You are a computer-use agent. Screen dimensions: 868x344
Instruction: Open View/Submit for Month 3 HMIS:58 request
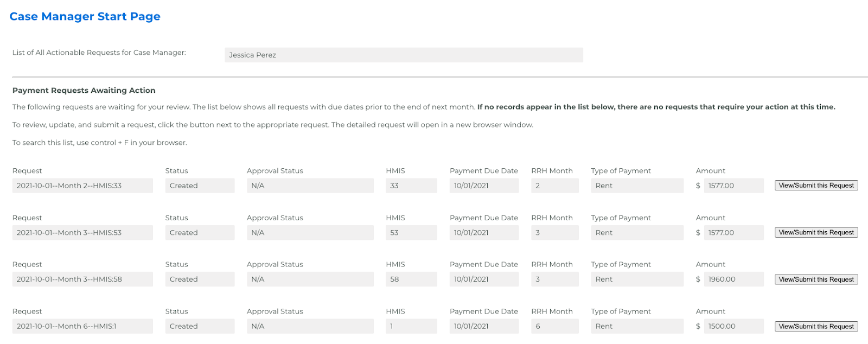(x=816, y=279)
